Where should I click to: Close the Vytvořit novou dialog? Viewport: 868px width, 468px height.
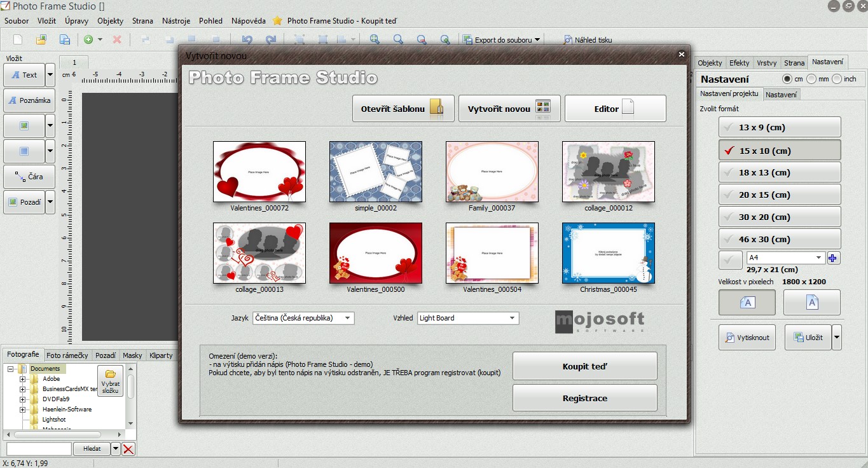[x=682, y=55]
